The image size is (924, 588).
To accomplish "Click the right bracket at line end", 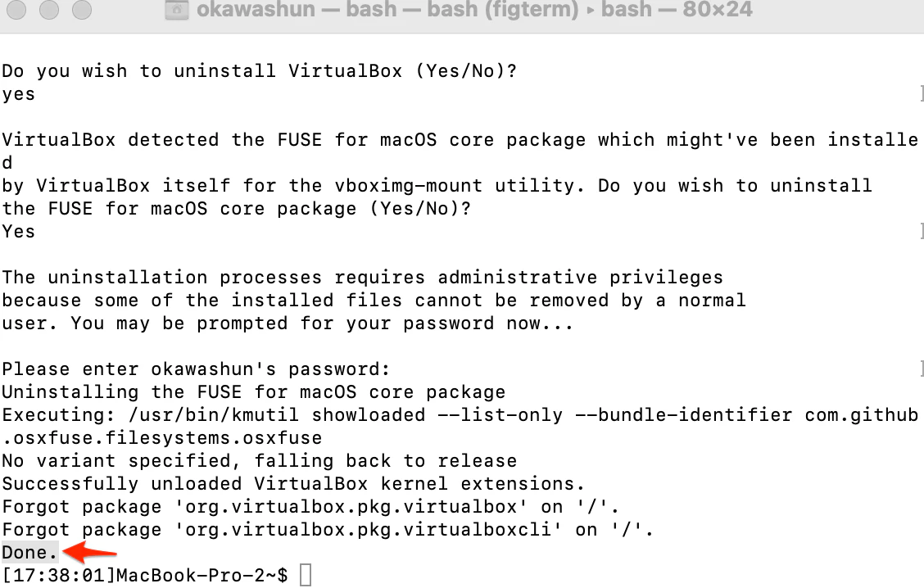I will click(920, 93).
